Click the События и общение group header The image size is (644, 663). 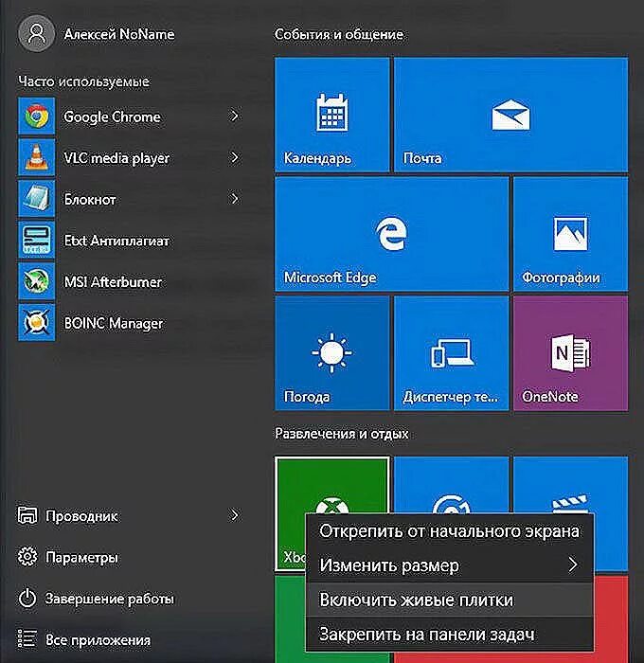coord(339,35)
